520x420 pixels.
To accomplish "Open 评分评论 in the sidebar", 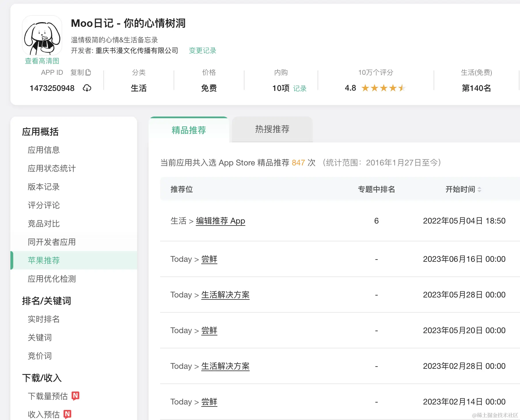I will 44,205.
